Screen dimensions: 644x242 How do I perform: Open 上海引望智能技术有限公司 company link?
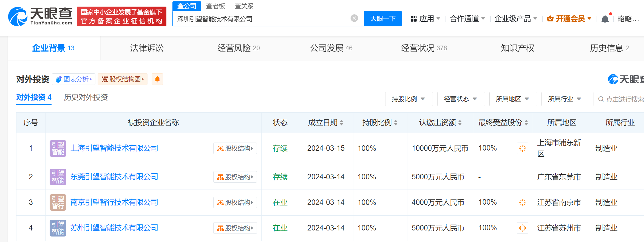pyautogui.click(x=114, y=148)
